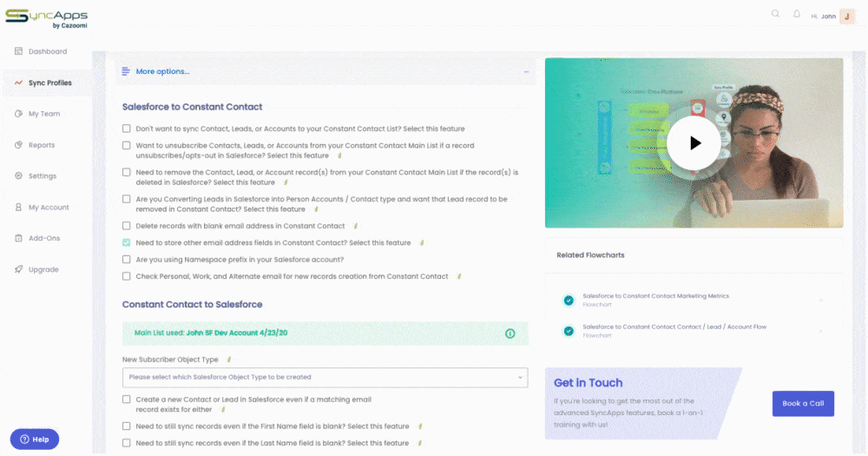Check "Don't want to sync Contact, Leads" option
The height and width of the screenshot is (456, 868).
(127, 129)
